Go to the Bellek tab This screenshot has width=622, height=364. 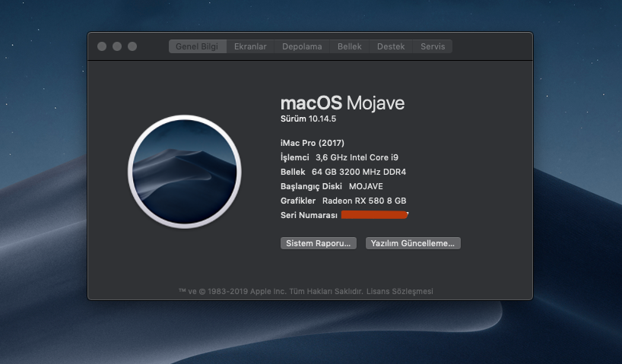click(350, 46)
